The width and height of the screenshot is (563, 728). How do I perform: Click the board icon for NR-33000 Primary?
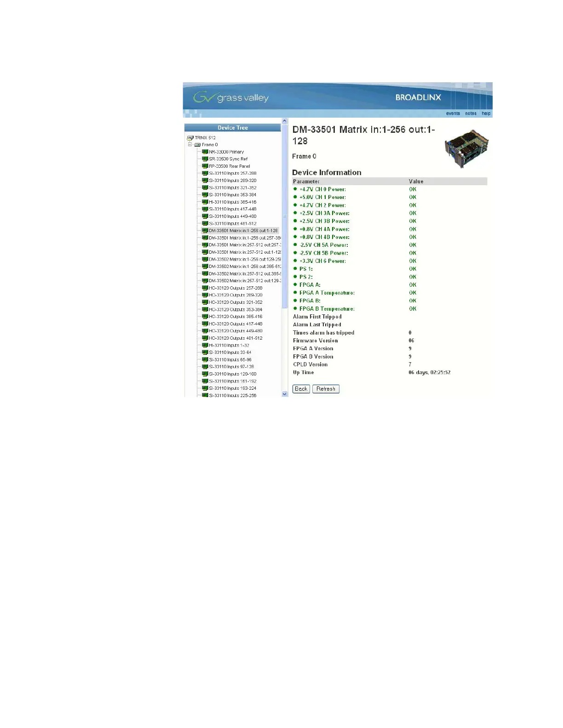(x=205, y=152)
